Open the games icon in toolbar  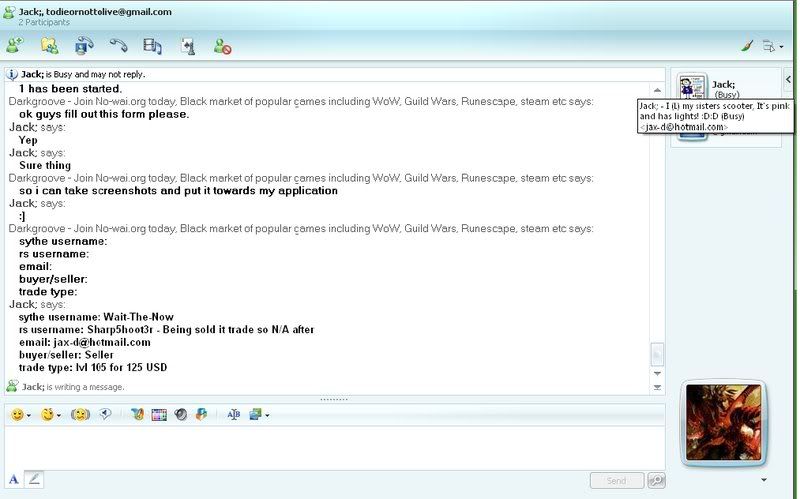[188, 46]
